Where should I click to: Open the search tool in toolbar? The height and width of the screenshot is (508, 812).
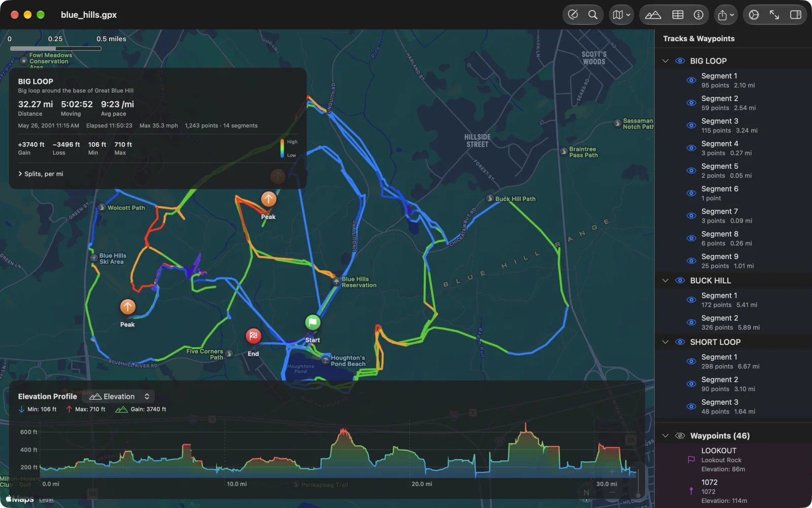pyautogui.click(x=593, y=15)
